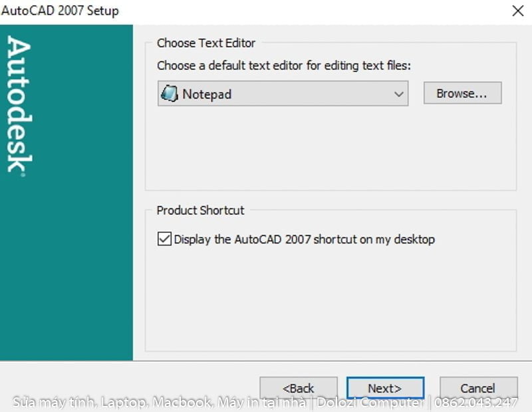Click the 0862.043.247 phone number
This screenshot has height=412, width=532.
[x=476, y=403]
